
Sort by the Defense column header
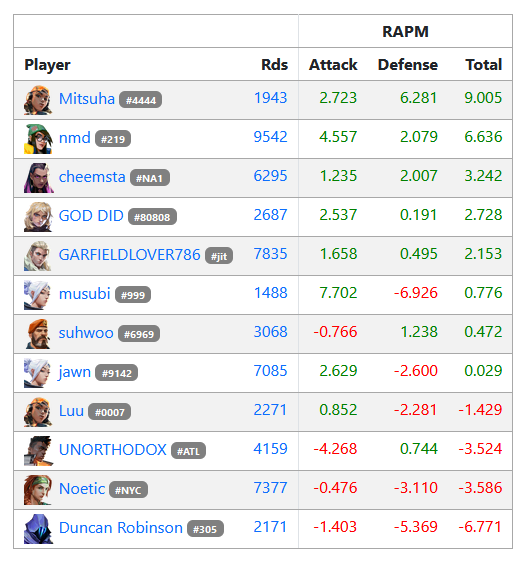[x=408, y=65]
